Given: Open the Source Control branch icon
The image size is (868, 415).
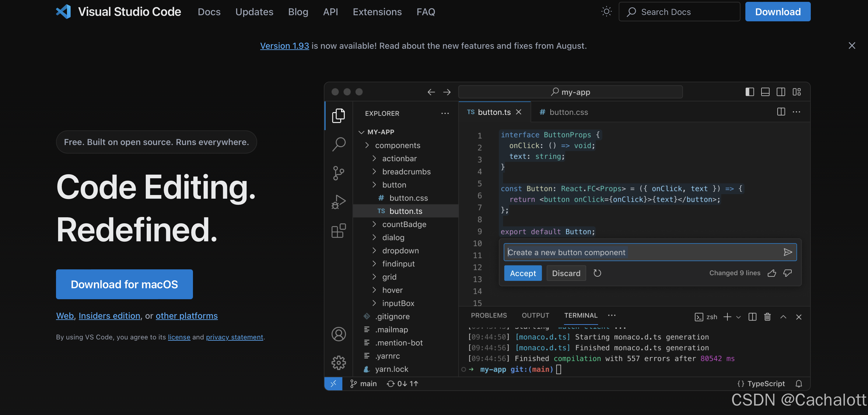Looking at the screenshot, I should point(338,173).
